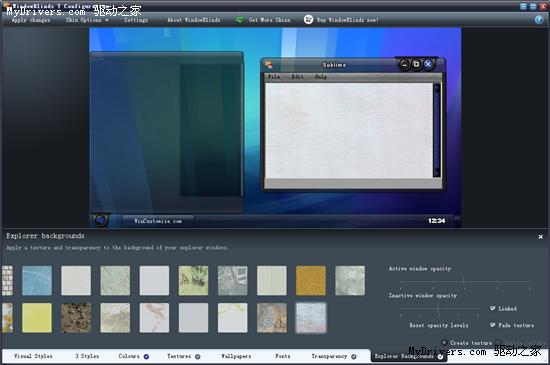Toggle the Fade texture checkbox
Screen dimensions: 550x365
point(493,325)
